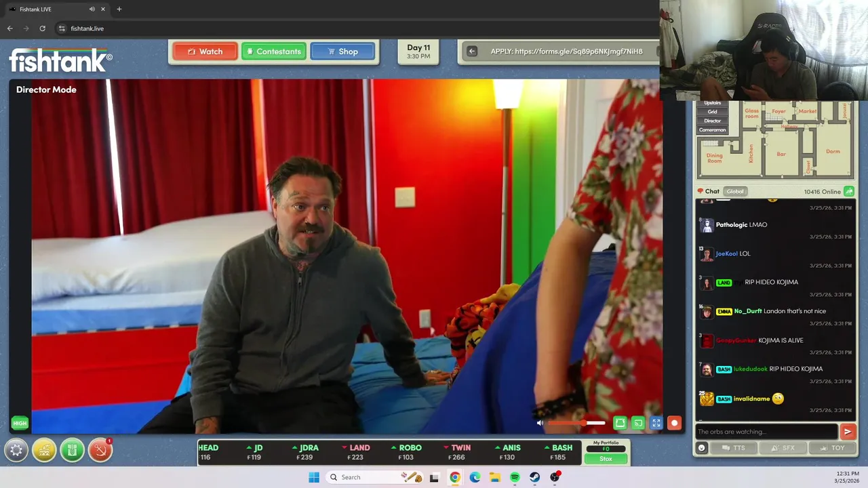
Task: Enter fullscreen with blue expand icon
Action: point(656,423)
